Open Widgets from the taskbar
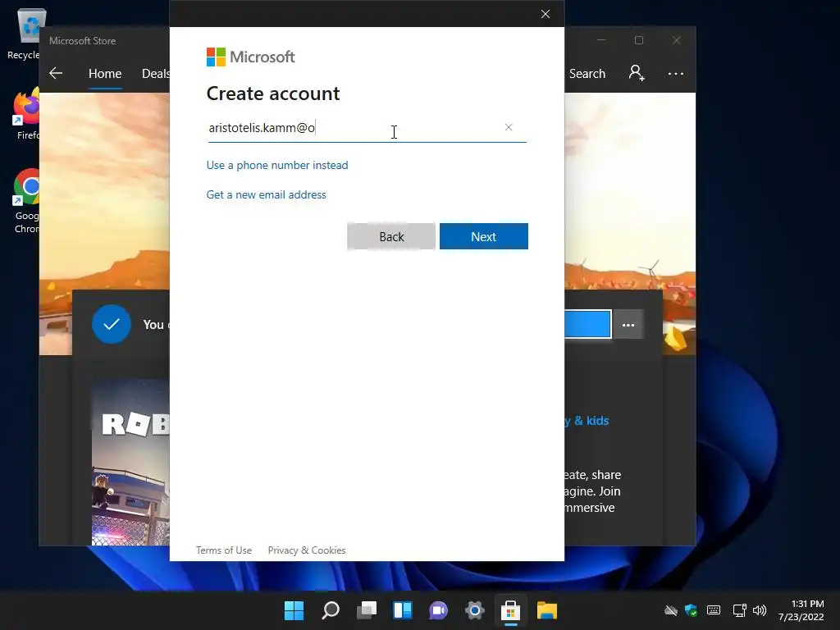 point(402,610)
